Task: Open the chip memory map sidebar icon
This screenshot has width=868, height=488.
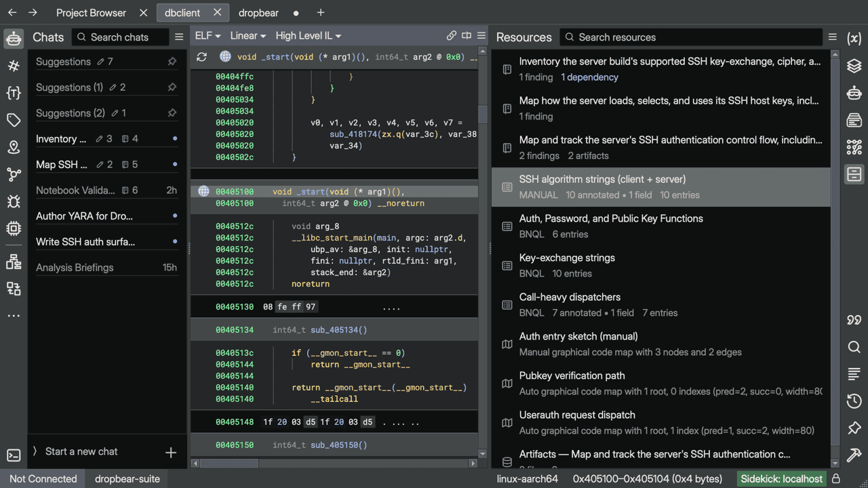Action: point(14,228)
